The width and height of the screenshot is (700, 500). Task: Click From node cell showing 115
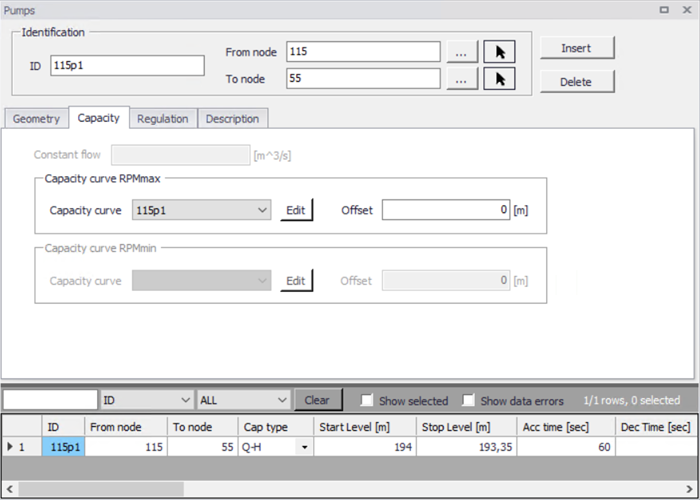point(126,447)
